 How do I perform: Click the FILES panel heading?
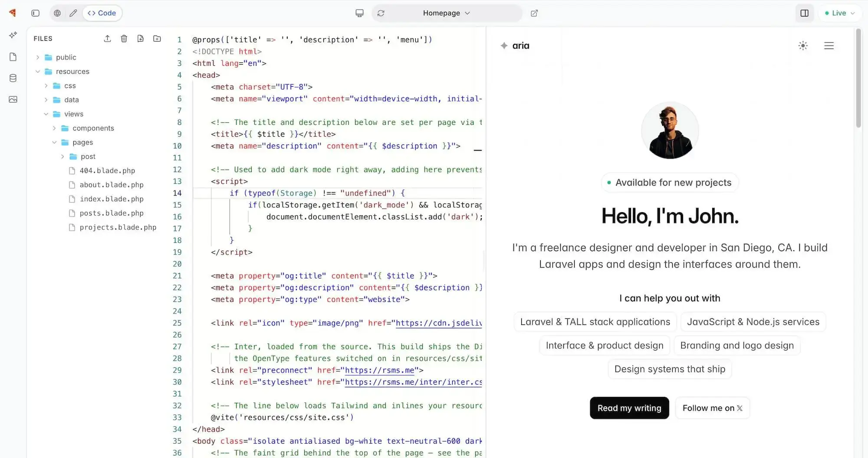click(43, 39)
